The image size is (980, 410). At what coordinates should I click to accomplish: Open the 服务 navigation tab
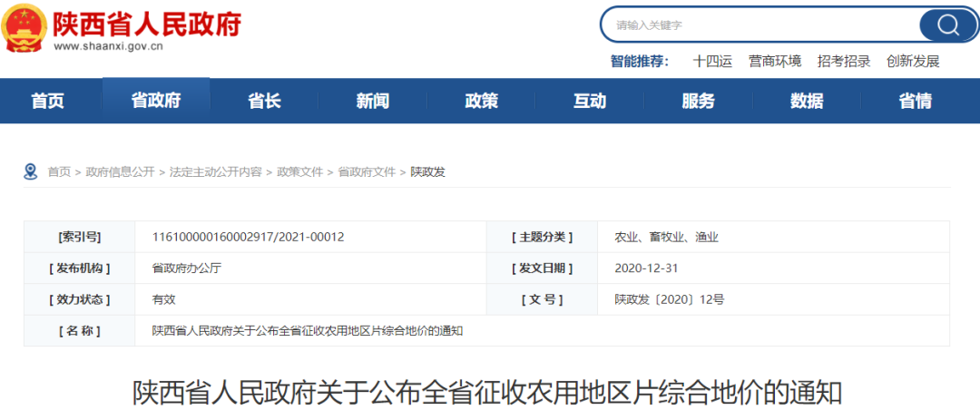[x=698, y=101]
